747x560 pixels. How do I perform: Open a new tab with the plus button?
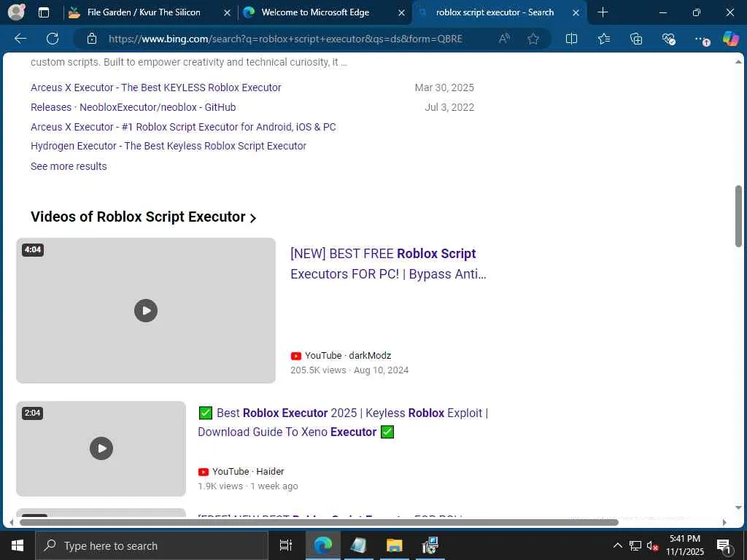tap(603, 12)
